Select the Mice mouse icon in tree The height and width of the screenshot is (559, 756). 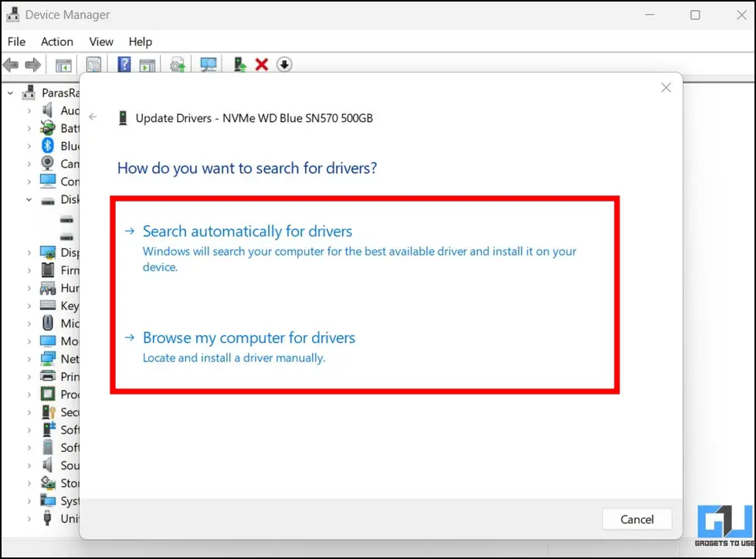(x=48, y=323)
